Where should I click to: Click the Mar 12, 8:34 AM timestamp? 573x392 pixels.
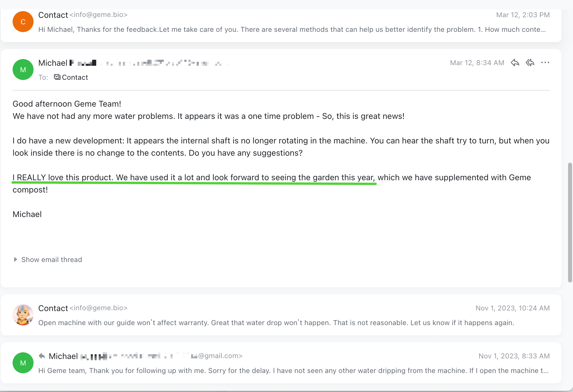pyautogui.click(x=477, y=62)
